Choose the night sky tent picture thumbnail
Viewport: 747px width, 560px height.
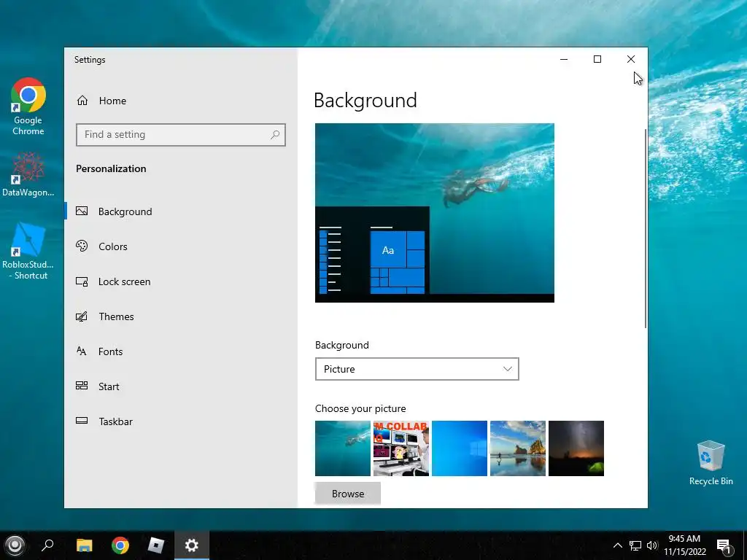tap(576, 448)
